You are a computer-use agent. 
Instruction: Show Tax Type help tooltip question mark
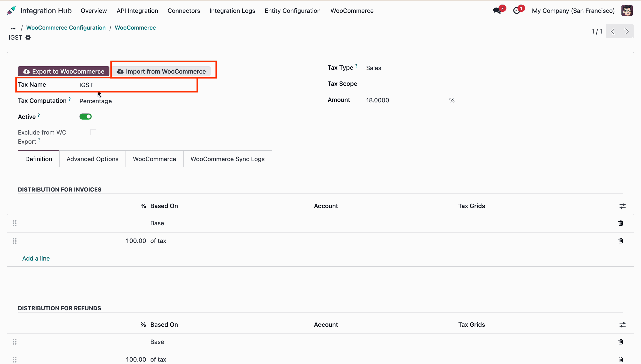pyautogui.click(x=356, y=66)
